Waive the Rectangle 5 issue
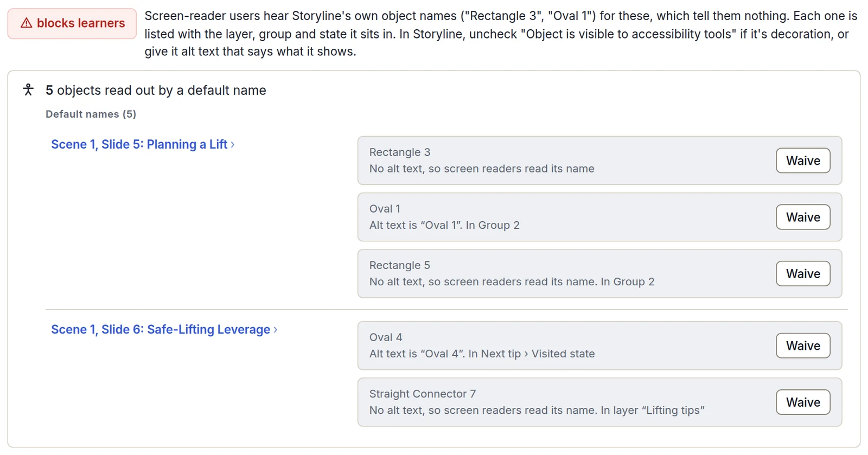The image size is (868, 455). tap(803, 273)
